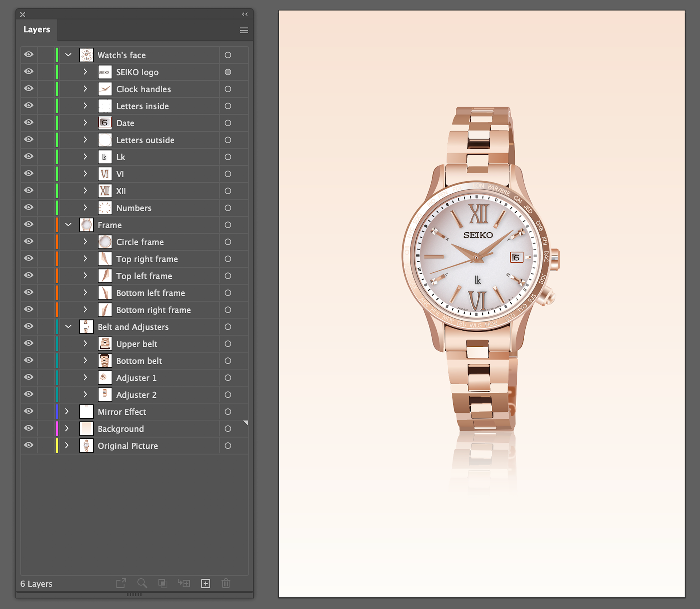700x609 pixels.
Task: Expand the Mirror Effect layer
Action: (x=67, y=411)
